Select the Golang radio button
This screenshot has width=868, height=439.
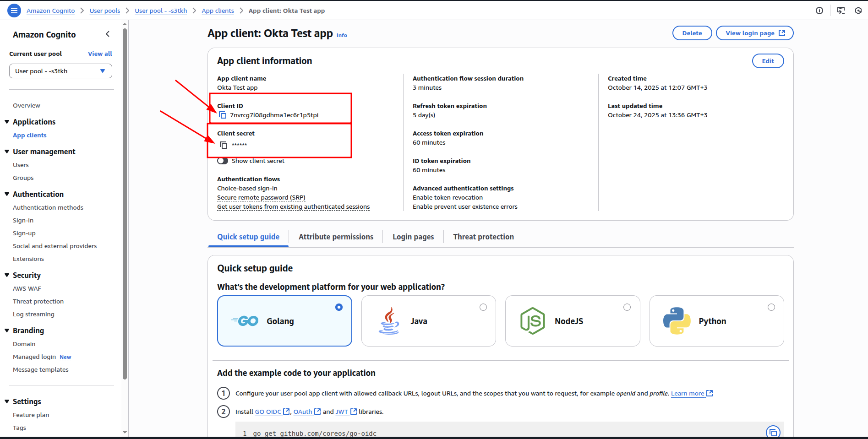339,307
